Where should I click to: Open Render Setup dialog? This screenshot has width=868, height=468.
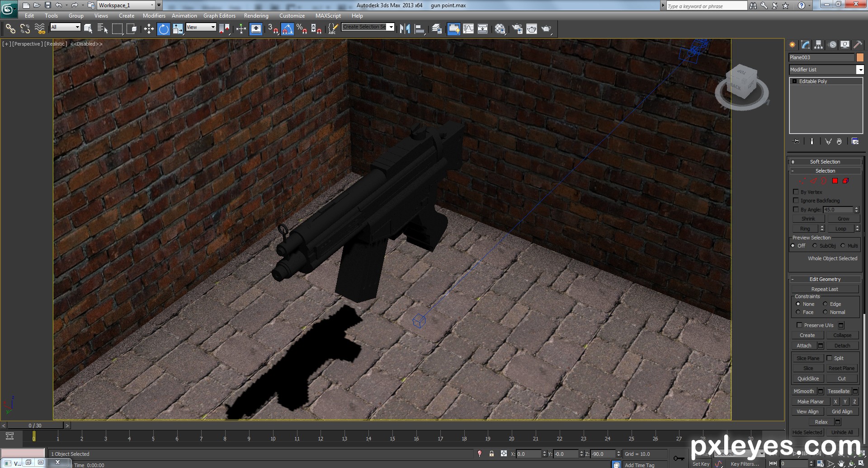pos(517,29)
